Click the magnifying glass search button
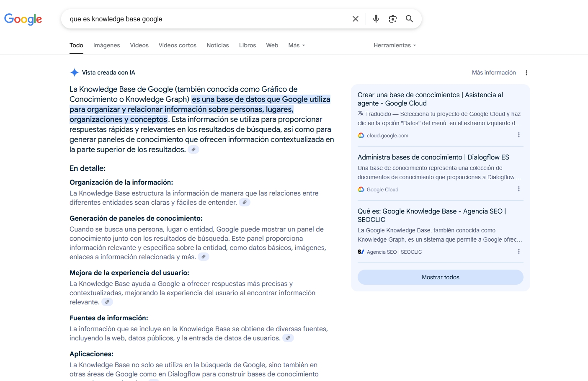This screenshot has width=588, height=381. [x=410, y=19]
